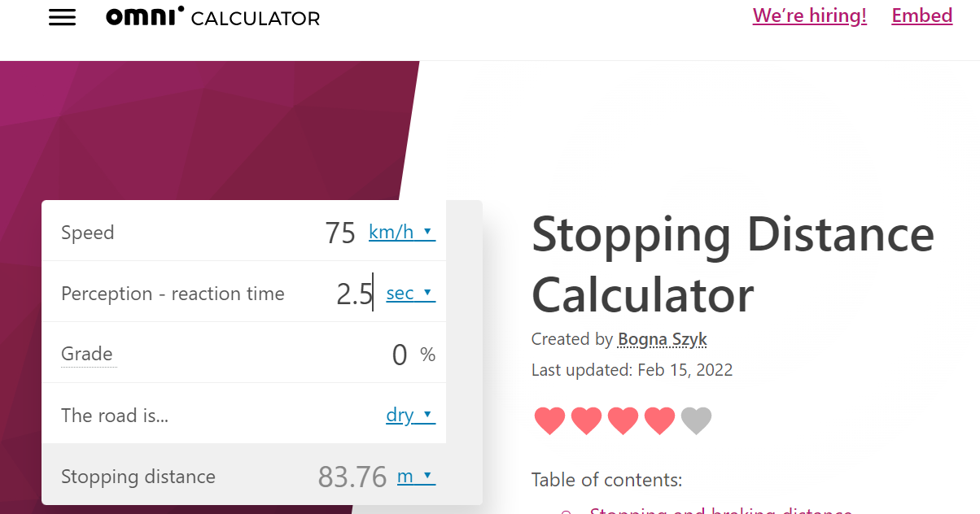Rate with the fourth heart icon

(660, 420)
